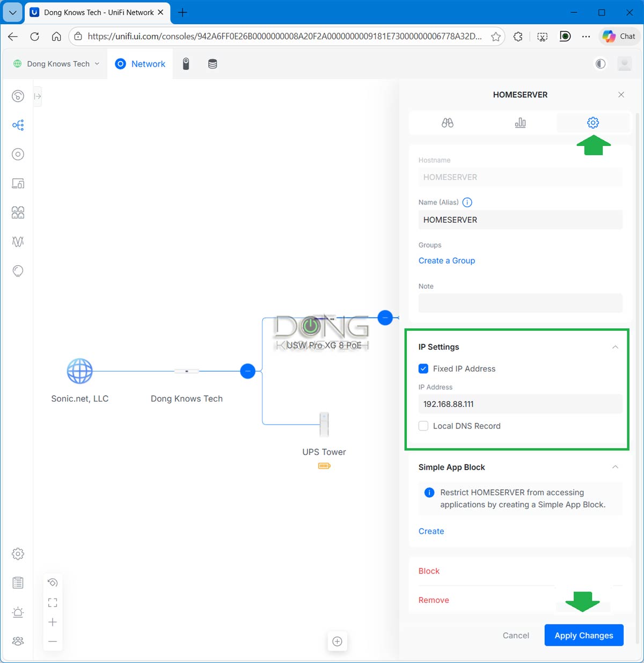Collapse the IP Settings section
Screen dimensions: 644x663
click(x=615, y=347)
